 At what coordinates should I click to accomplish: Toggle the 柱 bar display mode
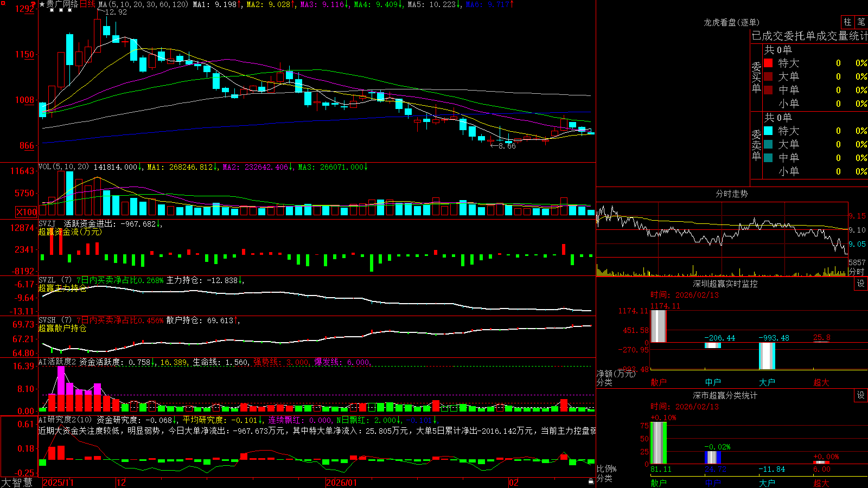pyautogui.click(x=847, y=22)
